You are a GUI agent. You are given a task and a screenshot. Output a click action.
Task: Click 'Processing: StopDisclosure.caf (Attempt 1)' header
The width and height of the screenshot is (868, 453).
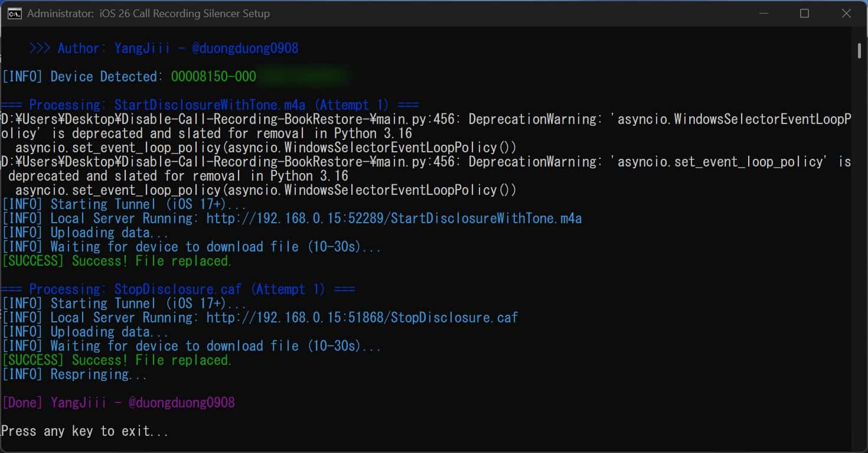coord(178,289)
